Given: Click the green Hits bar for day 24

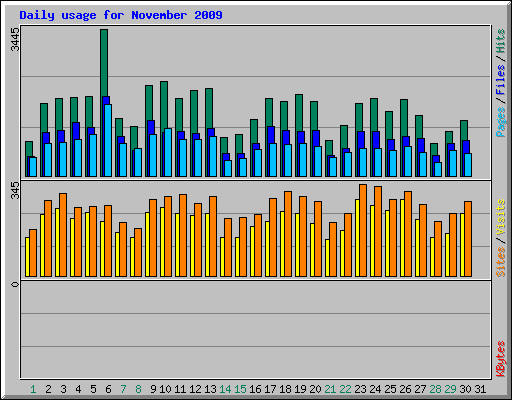Looking at the screenshot, I should pos(374,115).
